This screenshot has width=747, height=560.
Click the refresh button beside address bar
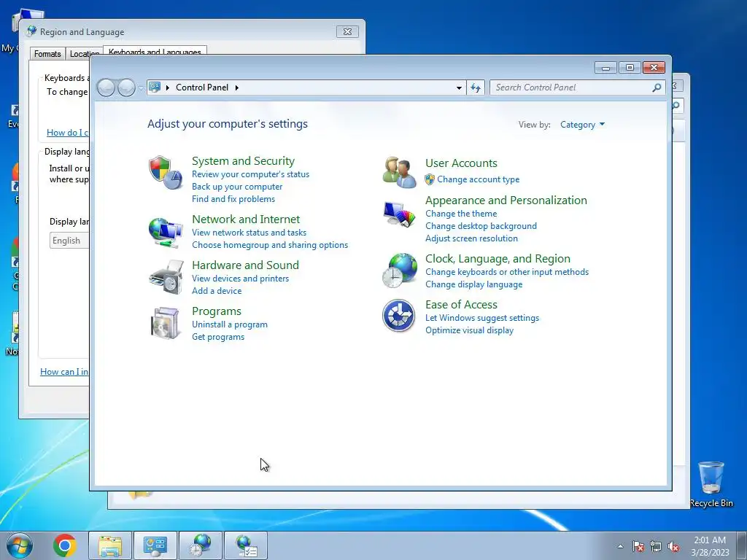[476, 87]
